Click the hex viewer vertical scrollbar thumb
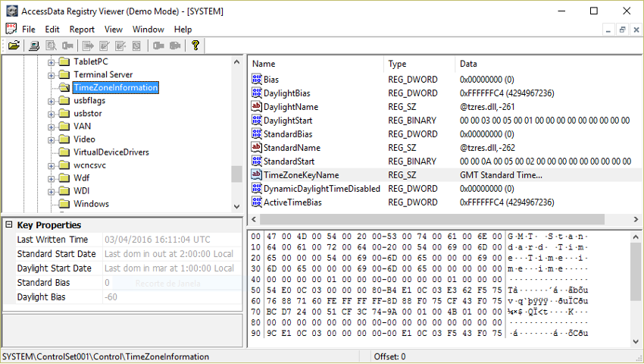Screen dimensions: 644x364 636,272
